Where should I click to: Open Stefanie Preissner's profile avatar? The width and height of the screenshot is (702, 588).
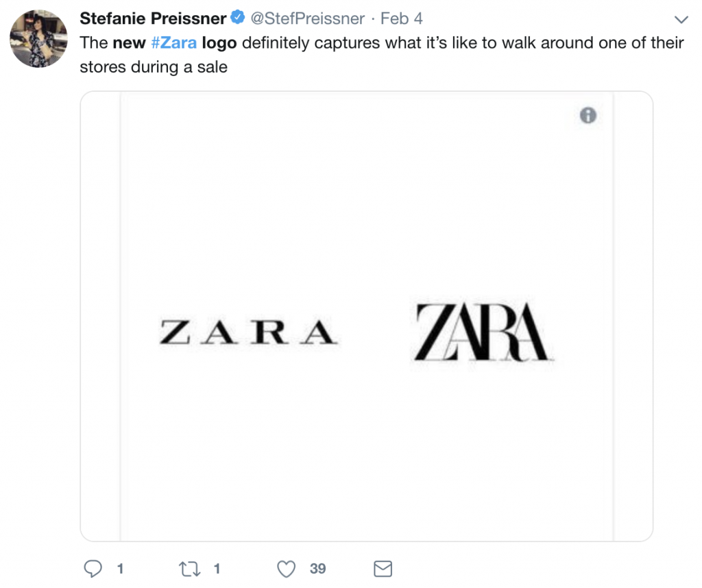point(38,38)
